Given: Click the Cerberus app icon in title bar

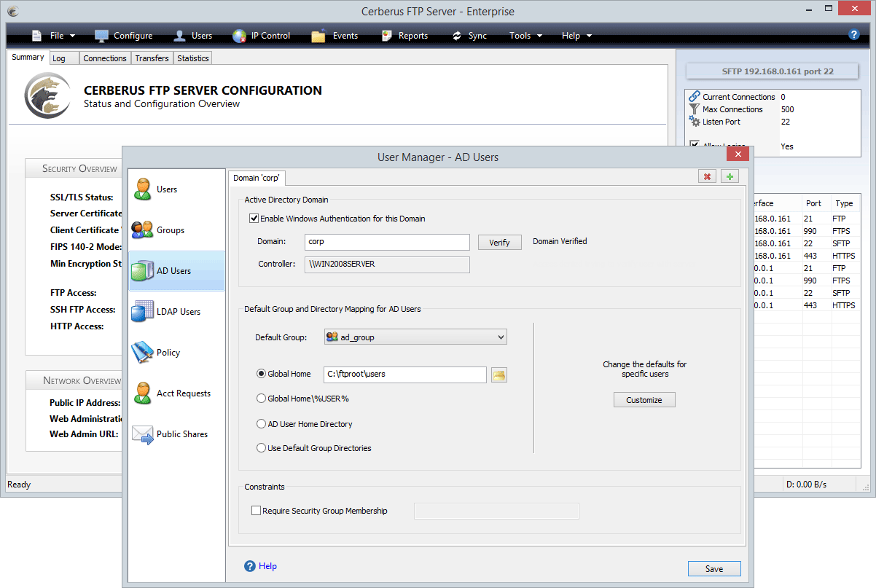Looking at the screenshot, I should coord(12,12).
